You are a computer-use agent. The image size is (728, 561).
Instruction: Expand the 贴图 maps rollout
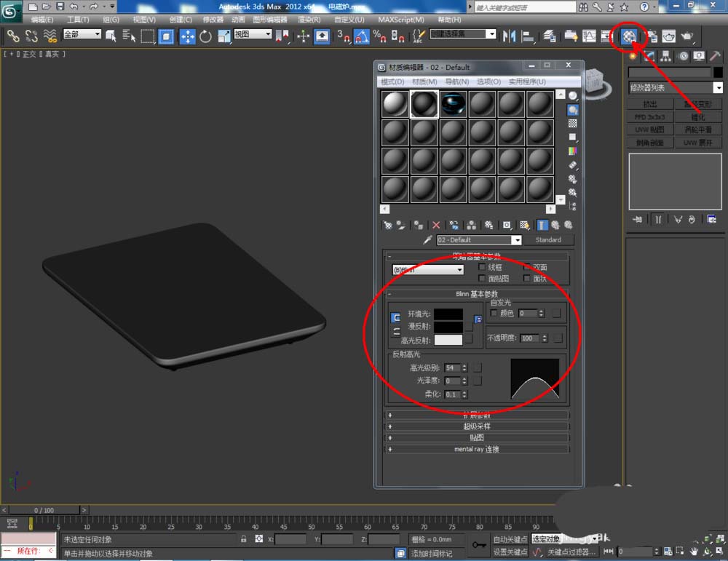pyautogui.click(x=477, y=437)
